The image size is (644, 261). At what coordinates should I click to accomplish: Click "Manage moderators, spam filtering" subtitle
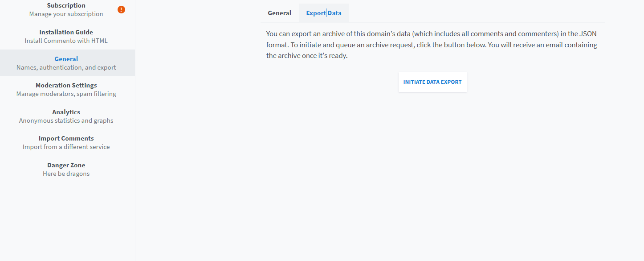tap(66, 94)
